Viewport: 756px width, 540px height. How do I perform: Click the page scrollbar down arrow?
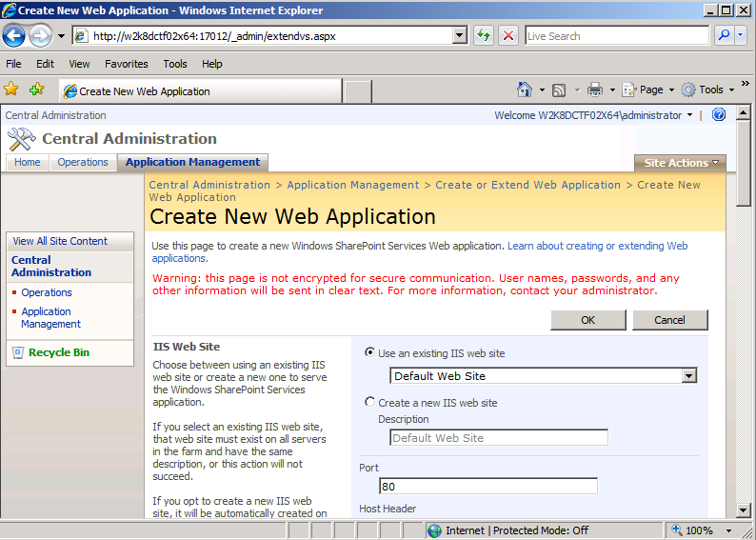743,510
